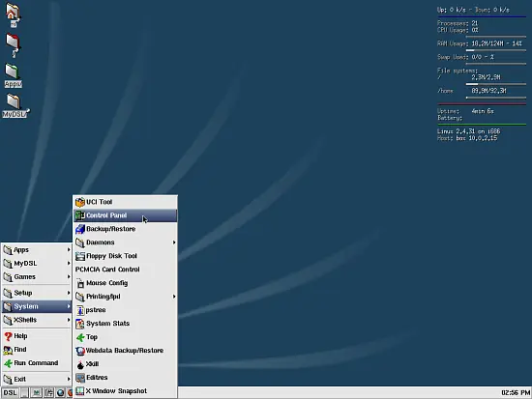Click the RAM Usage progress bar
The height and width of the screenshot is (399, 532).
pyautogui.click(x=496, y=50)
